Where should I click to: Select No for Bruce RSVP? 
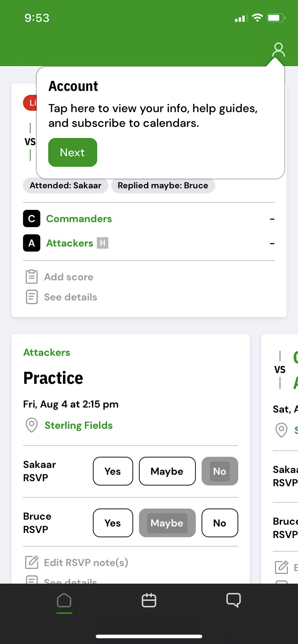[x=220, y=523]
